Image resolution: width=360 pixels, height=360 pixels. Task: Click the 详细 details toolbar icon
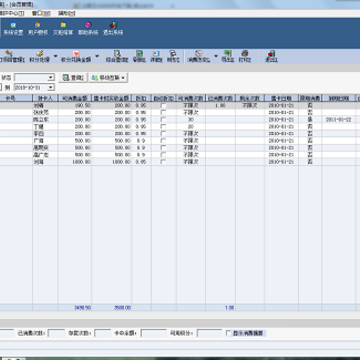click(156, 56)
